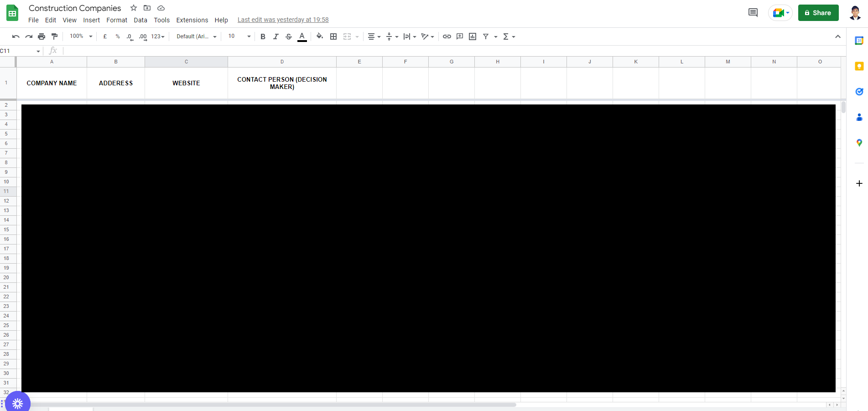Click the Name box showing C11
This screenshot has width=868, height=411.
coord(21,51)
